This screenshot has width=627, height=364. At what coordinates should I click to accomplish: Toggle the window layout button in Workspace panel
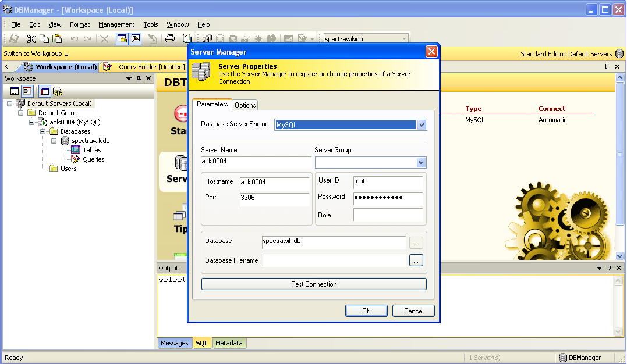click(45, 91)
